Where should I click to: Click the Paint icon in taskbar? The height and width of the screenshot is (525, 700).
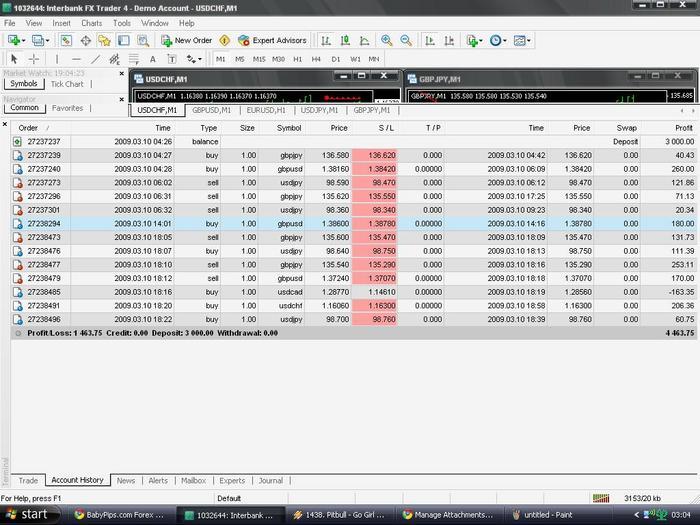pyautogui.click(x=517, y=515)
